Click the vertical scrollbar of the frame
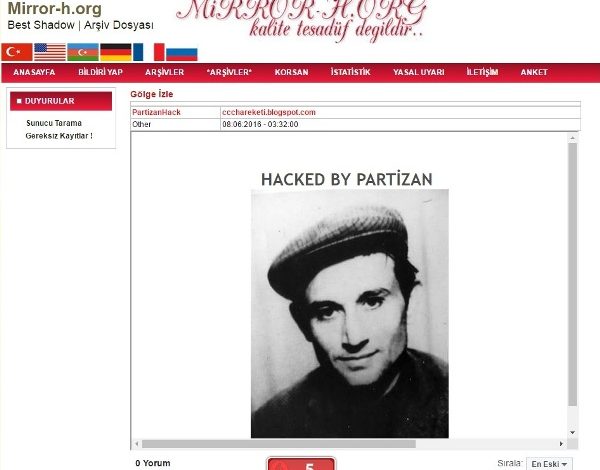 click(572, 274)
